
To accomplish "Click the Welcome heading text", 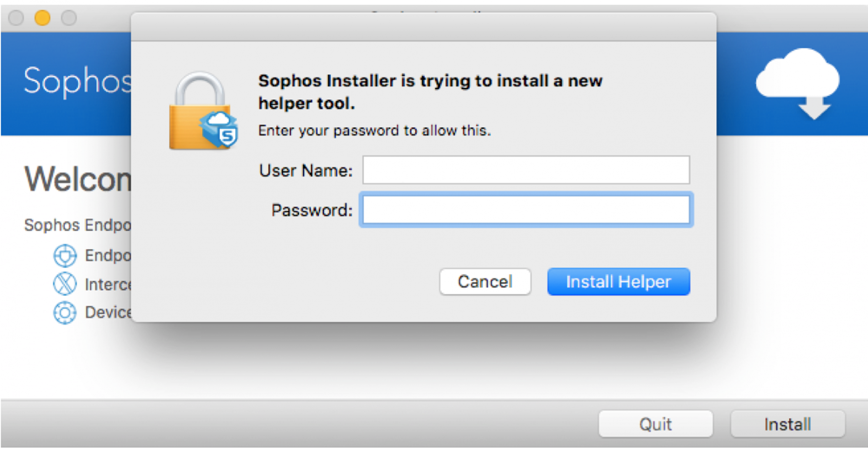I will tap(78, 179).
